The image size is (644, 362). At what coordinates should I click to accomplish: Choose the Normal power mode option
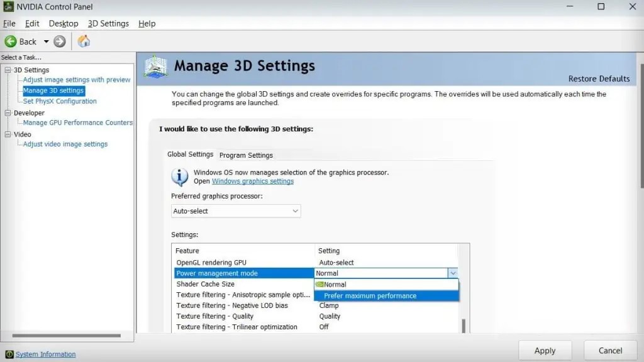point(335,285)
